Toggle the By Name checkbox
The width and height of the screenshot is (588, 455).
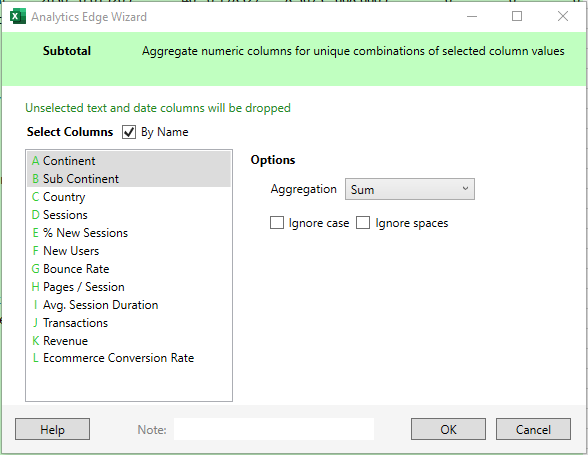click(129, 132)
